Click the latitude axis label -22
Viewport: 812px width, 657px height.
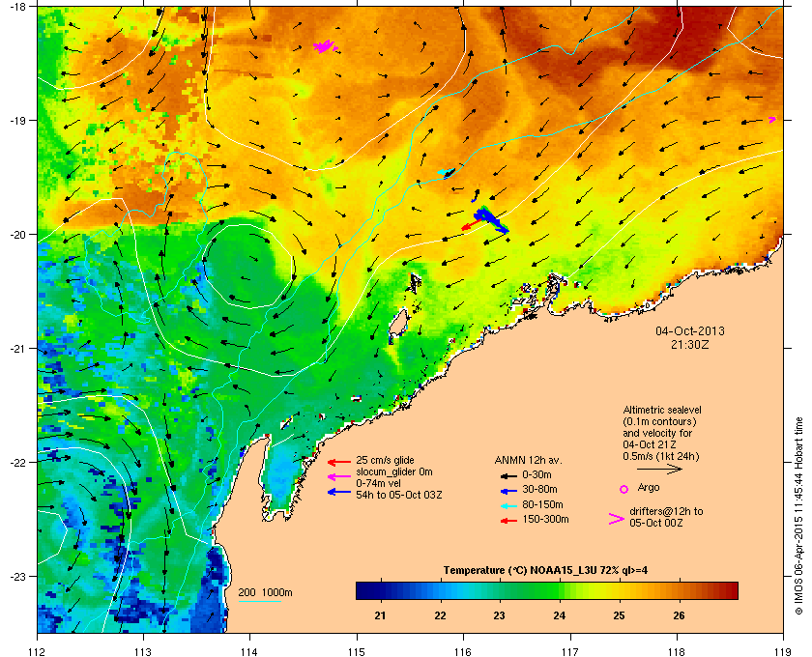coord(17,463)
